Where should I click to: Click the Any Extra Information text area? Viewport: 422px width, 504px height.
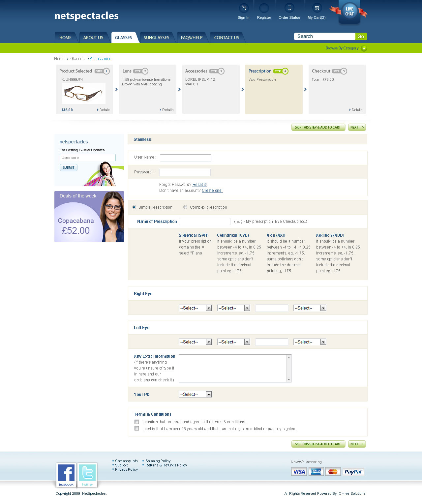click(x=235, y=369)
